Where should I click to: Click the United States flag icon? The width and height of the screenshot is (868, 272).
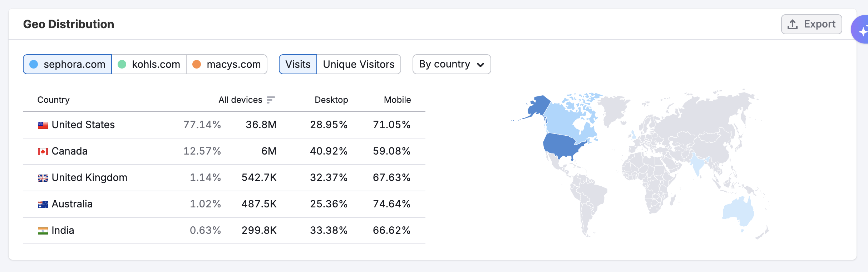pos(43,125)
